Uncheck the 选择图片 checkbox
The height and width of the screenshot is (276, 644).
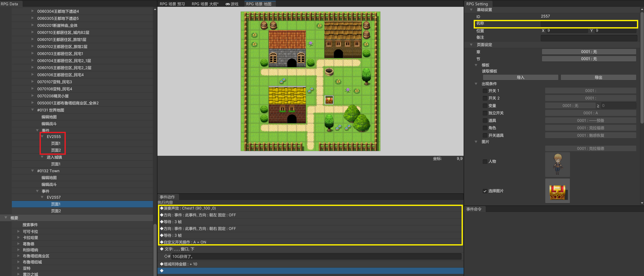point(485,191)
